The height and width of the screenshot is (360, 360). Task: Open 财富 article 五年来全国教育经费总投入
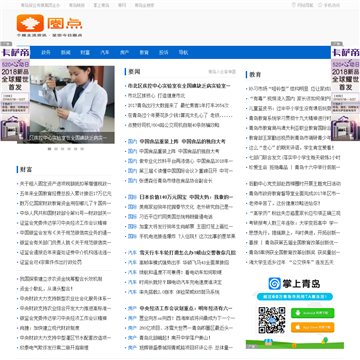tap(65, 193)
